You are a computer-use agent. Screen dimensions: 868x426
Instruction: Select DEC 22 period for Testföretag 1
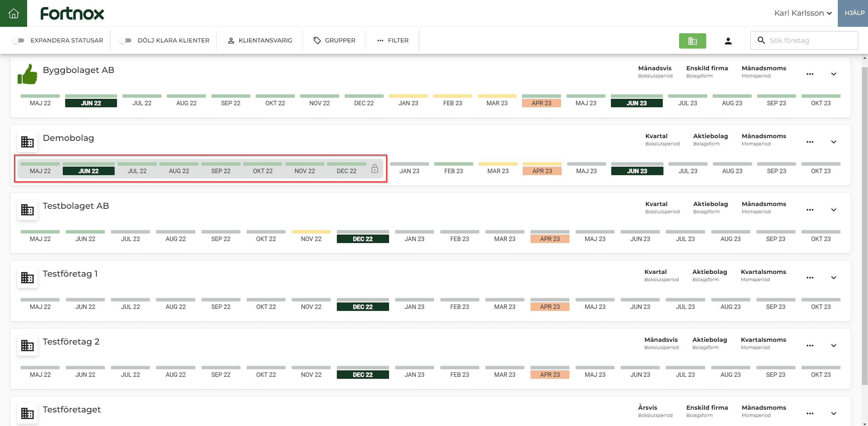tap(363, 307)
